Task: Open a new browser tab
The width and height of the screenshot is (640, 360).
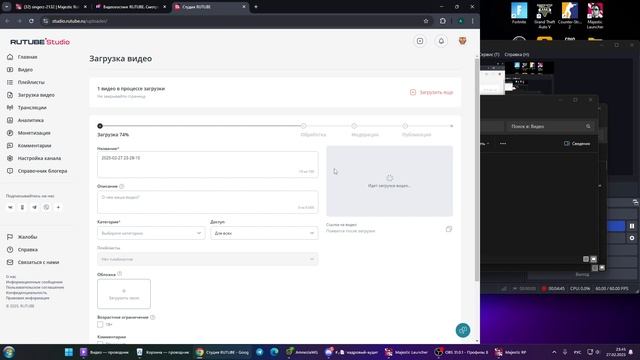Action: pyautogui.click(x=256, y=7)
